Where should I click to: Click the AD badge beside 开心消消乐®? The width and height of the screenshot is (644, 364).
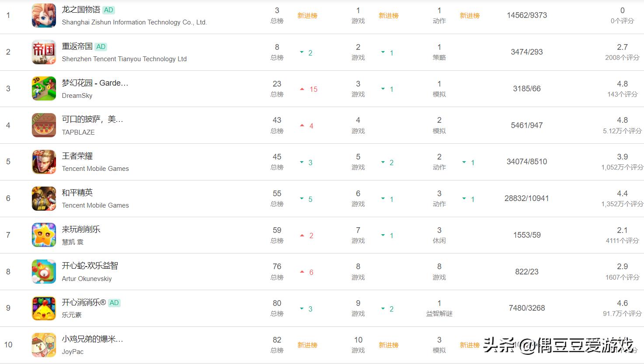(114, 303)
